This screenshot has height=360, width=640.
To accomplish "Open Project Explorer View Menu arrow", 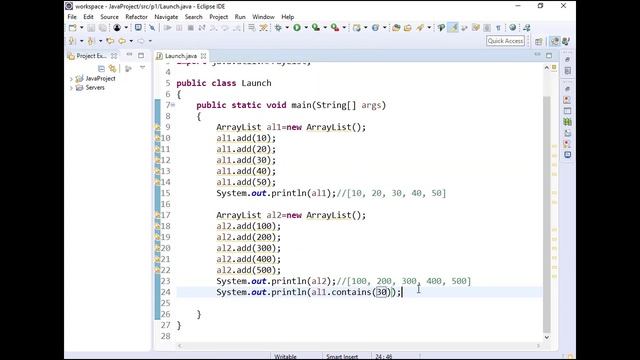I will 142,68.
